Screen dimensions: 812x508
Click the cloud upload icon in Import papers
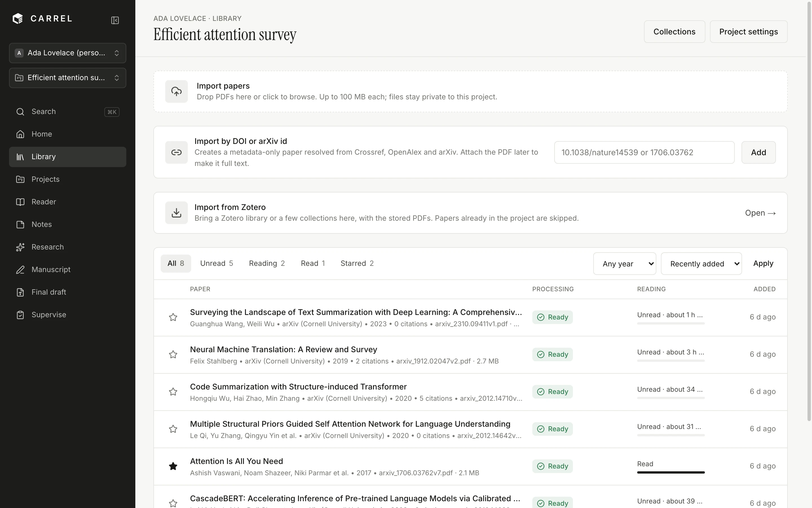click(176, 91)
